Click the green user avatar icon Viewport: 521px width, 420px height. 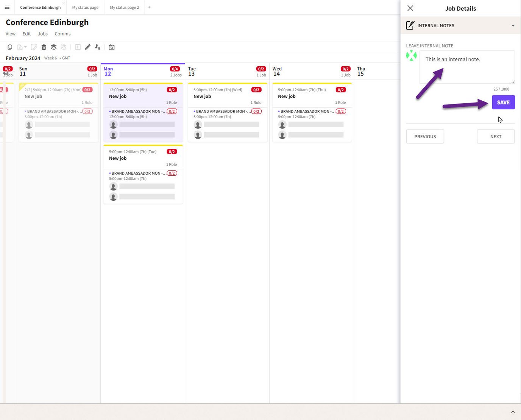[412, 56]
